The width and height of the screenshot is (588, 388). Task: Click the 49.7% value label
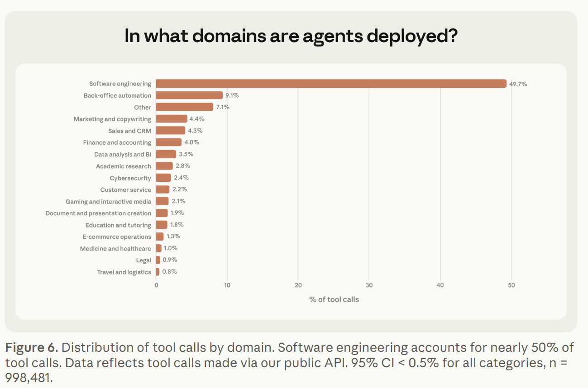[518, 84]
